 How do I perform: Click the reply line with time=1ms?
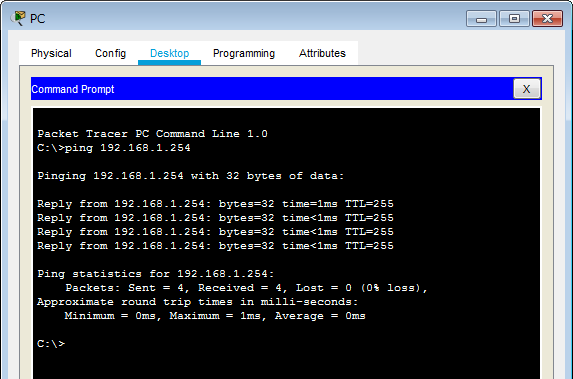click(215, 204)
